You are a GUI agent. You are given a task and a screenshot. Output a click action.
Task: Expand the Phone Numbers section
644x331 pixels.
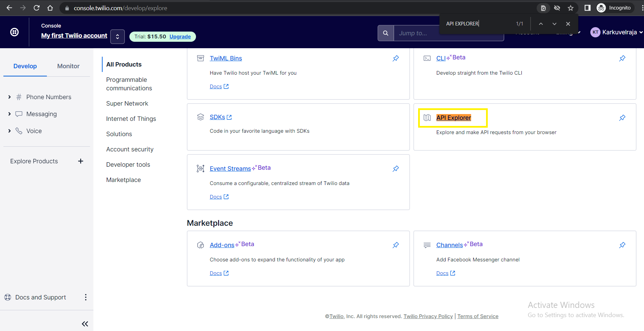point(9,97)
